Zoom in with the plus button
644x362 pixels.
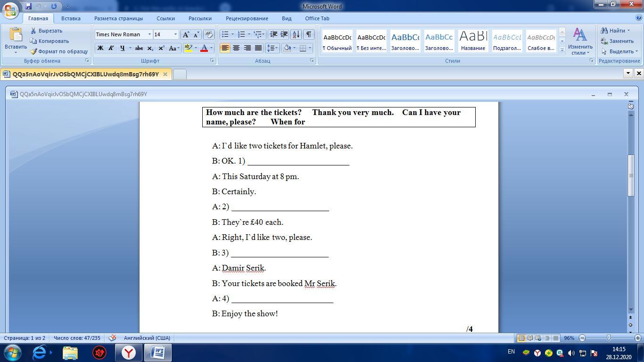(x=638, y=338)
